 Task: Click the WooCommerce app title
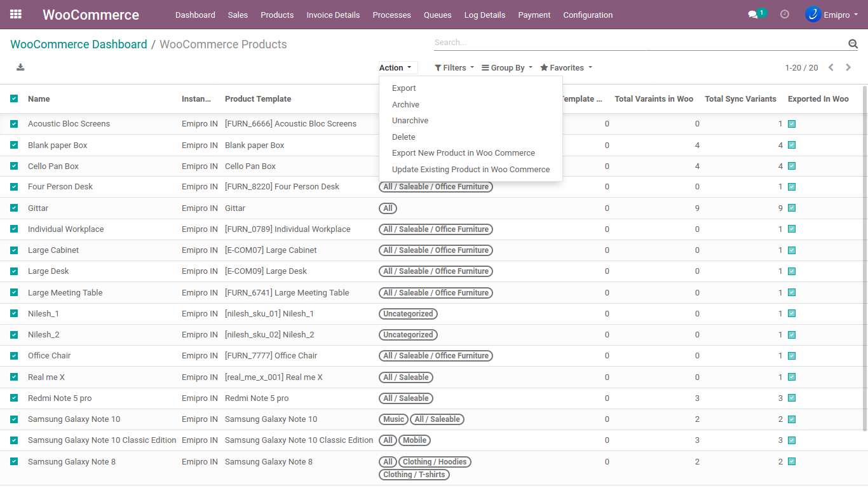(91, 15)
